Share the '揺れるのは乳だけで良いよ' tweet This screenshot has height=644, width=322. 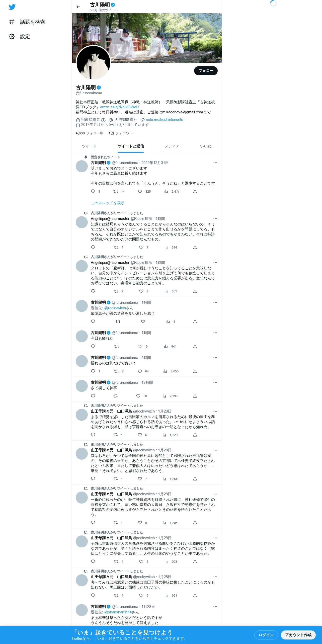[195, 371]
